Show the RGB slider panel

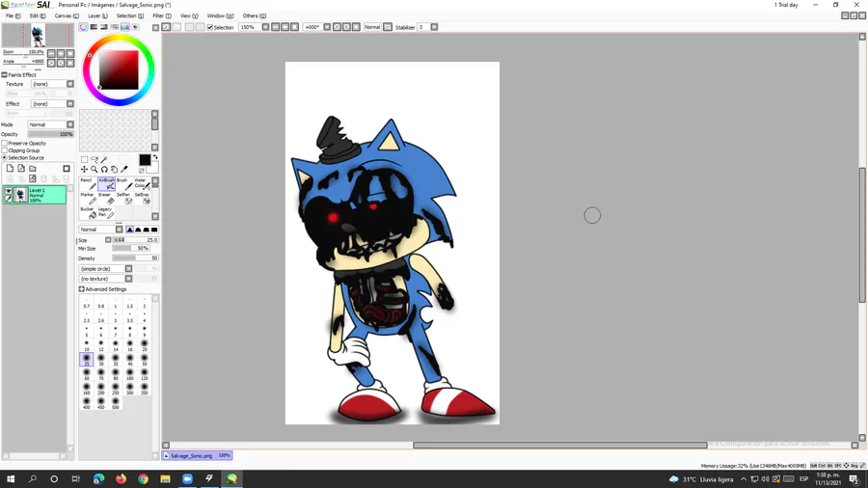point(94,27)
